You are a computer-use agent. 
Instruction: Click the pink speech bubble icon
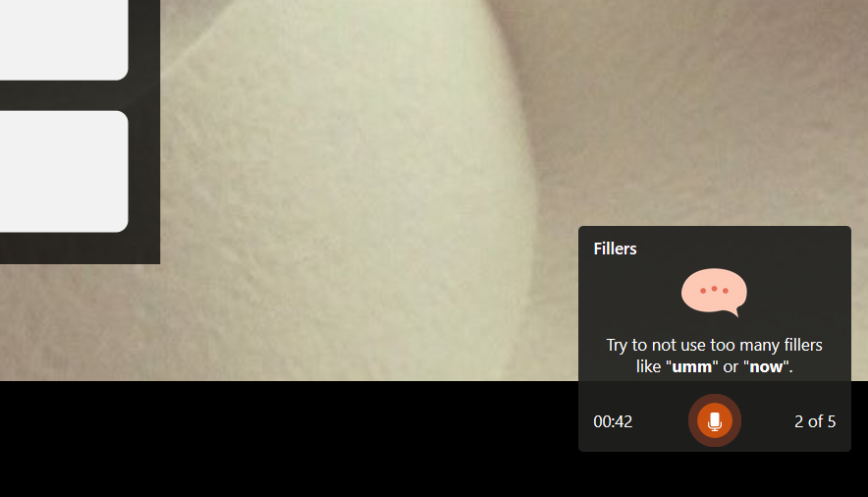pos(714,292)
